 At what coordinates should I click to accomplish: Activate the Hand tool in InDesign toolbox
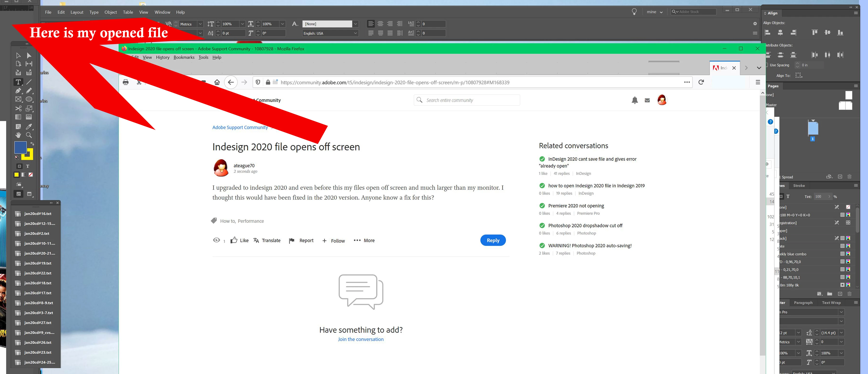coord(18,135)
